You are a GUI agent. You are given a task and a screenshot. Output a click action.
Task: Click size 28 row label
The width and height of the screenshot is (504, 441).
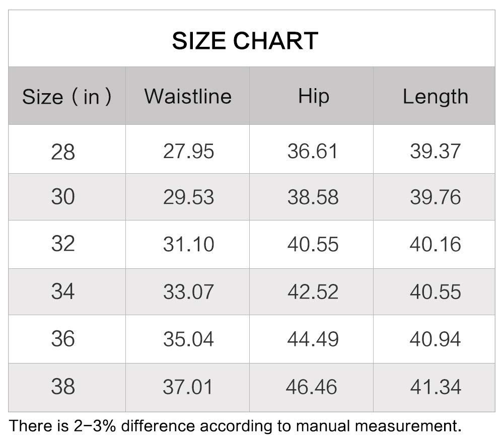63,152
